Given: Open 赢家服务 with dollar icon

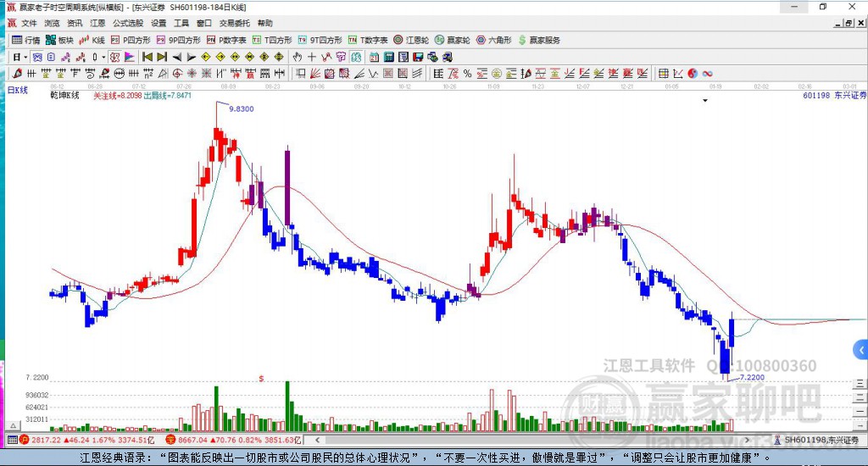Looking at the screenshot, I should click(539, 40).
